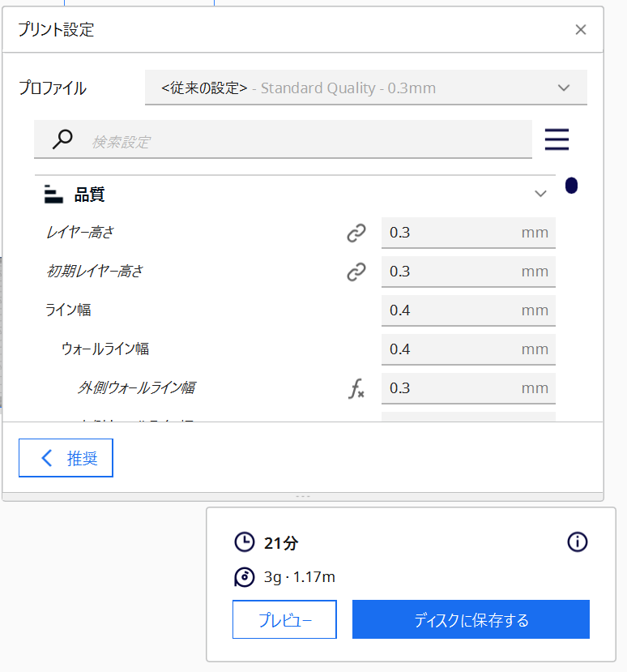
Task: Go back to 推奨 settings
Action: (x=66, y=458)
